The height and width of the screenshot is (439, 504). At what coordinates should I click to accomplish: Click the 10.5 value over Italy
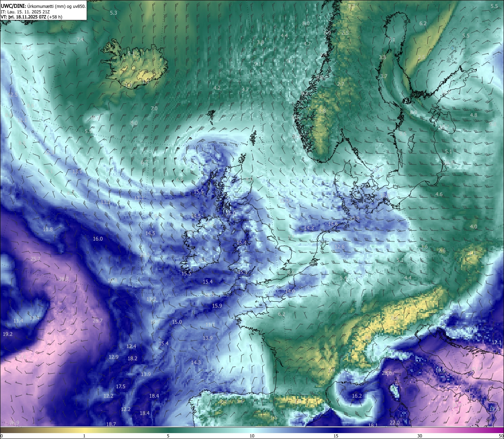coord(440,370)
